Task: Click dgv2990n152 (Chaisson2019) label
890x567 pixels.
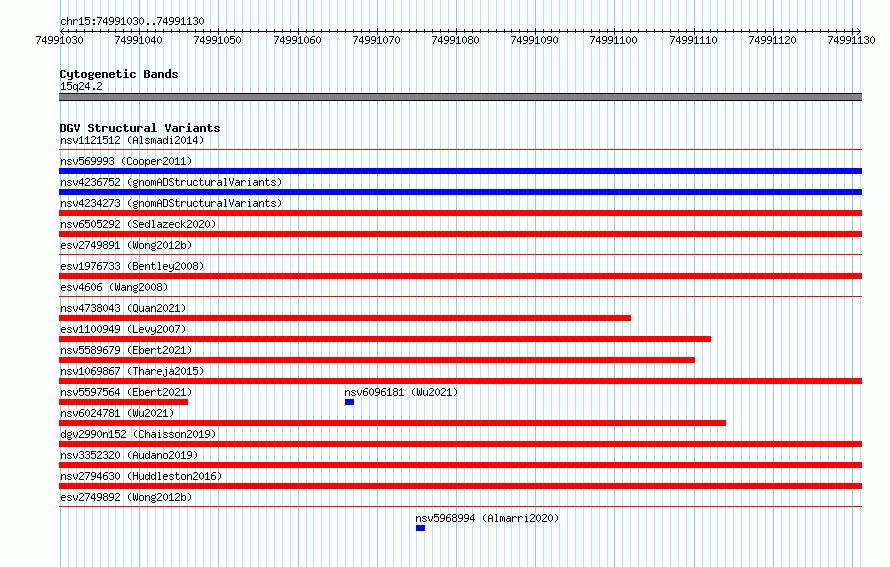Action: click(x=138, y=434)
